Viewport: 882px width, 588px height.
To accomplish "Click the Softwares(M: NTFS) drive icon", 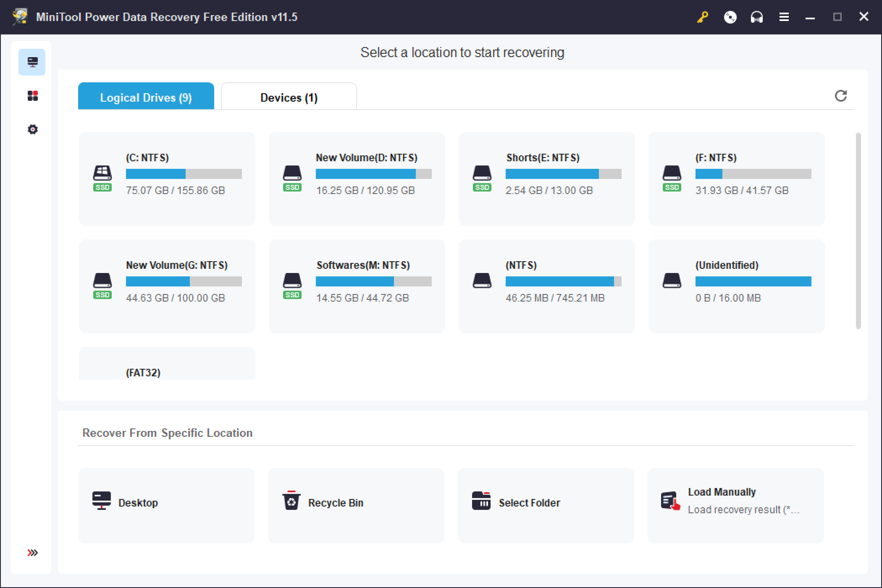I will (292, 280).
